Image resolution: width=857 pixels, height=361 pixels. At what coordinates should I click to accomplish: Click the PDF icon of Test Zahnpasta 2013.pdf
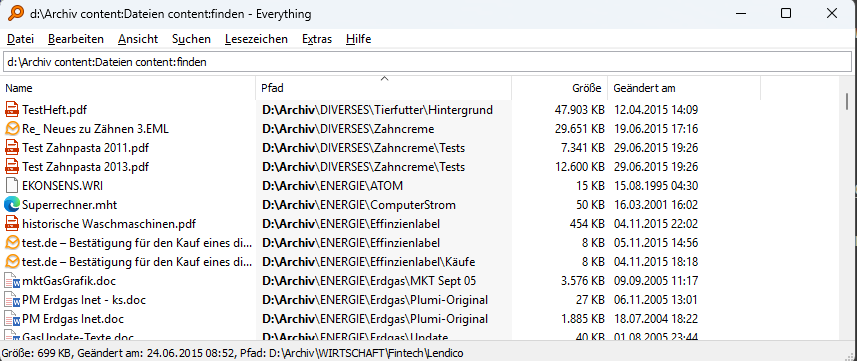pyautogui.click(x=11, y=167)
